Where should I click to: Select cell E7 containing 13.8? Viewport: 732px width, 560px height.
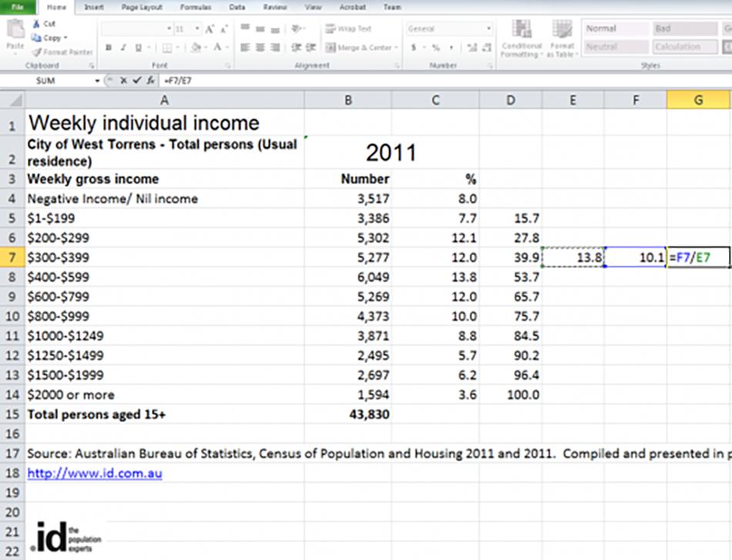coord(573,257)
